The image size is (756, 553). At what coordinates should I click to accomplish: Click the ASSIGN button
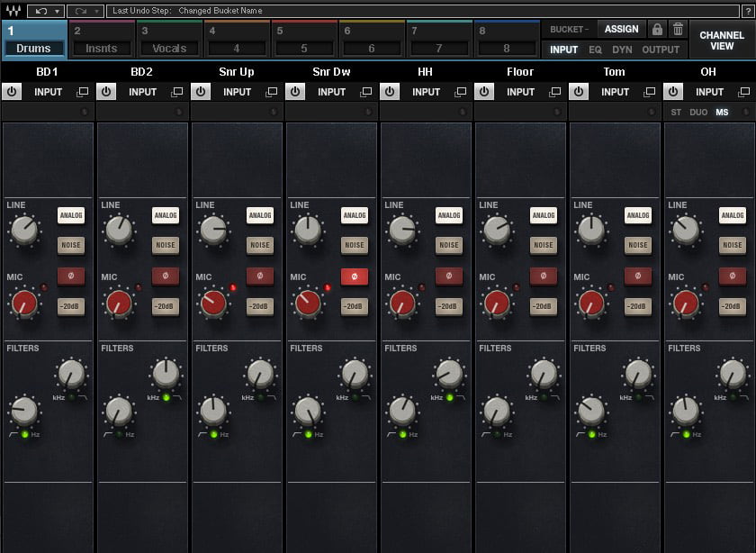pyautogui.click(x=621, y=29)
